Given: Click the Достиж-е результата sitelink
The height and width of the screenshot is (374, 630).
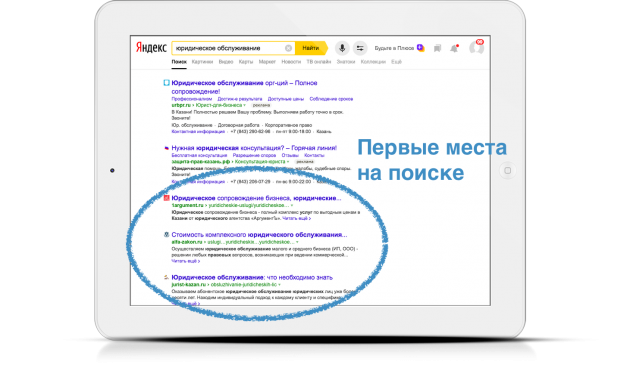Looking at the screenshot, I should [240, 99].
